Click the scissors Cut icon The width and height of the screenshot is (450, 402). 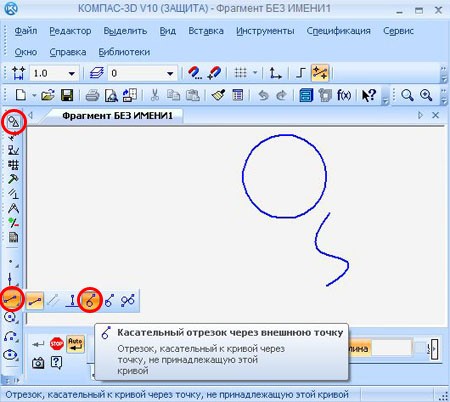click(x=154, y=95)
